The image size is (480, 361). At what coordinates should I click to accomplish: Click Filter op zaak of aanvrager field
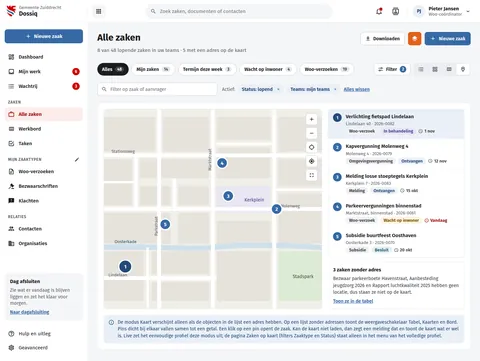[x=157, y=89]
